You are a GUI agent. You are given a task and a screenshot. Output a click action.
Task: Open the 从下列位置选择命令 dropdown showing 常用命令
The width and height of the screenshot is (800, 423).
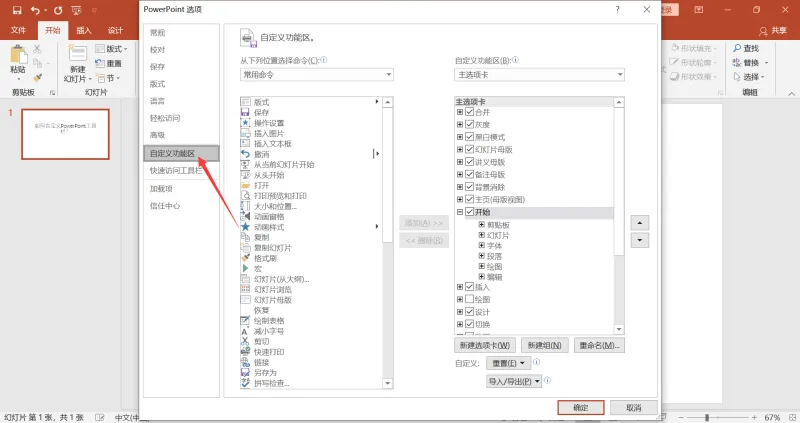[x=316, y=75]
